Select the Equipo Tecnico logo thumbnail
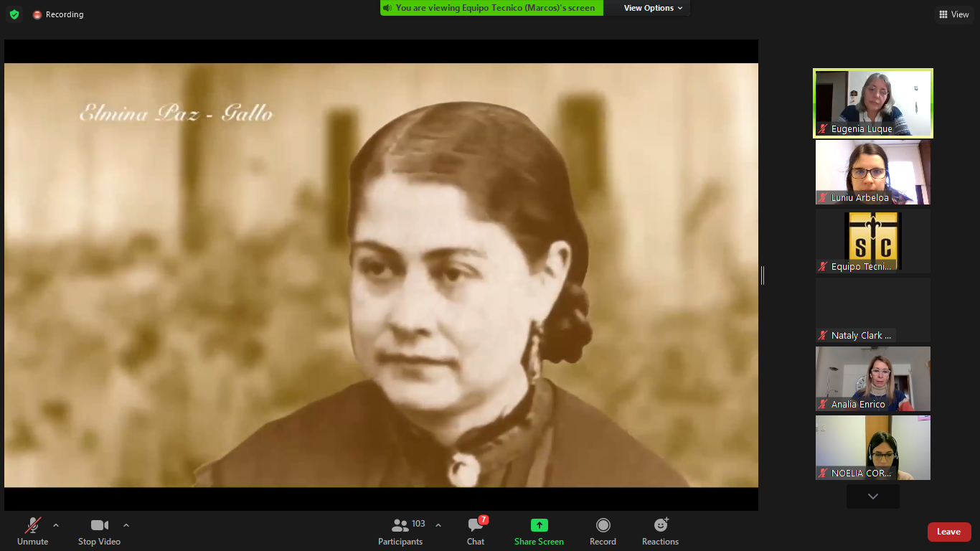This screenshot has height=551, width=980. click(873, 241)
